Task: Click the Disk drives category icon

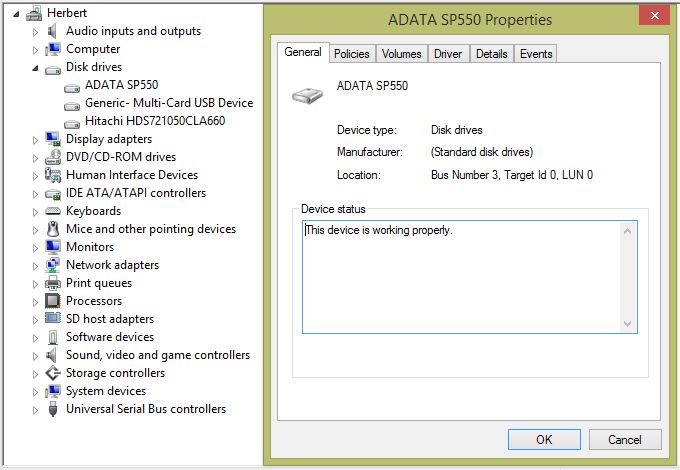Action: 53,69
